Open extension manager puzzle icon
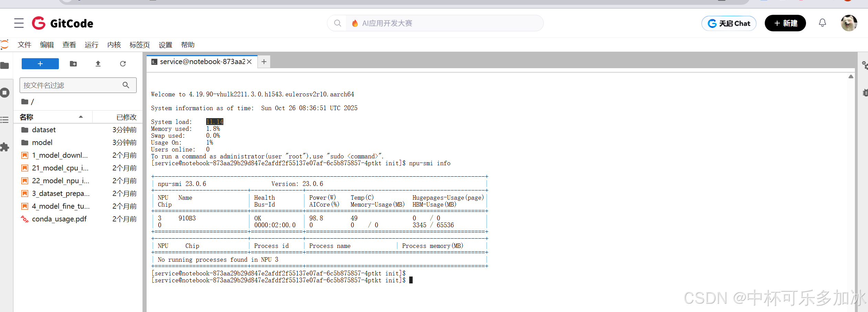The height and width of the screenshot is (312, 868). (x=4, y=147)
